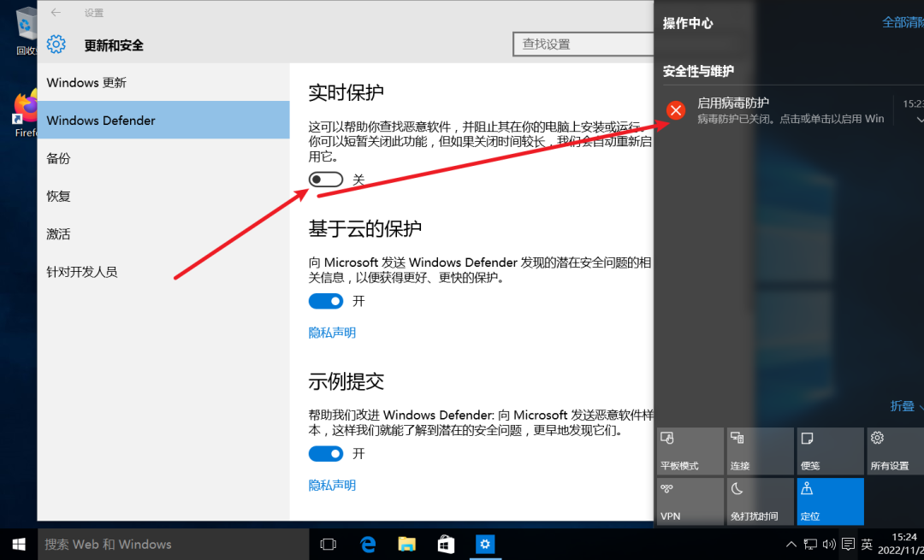Click the Settings app icon on taskbar
Screen dimensions: 924x560
tap(485, 545)
